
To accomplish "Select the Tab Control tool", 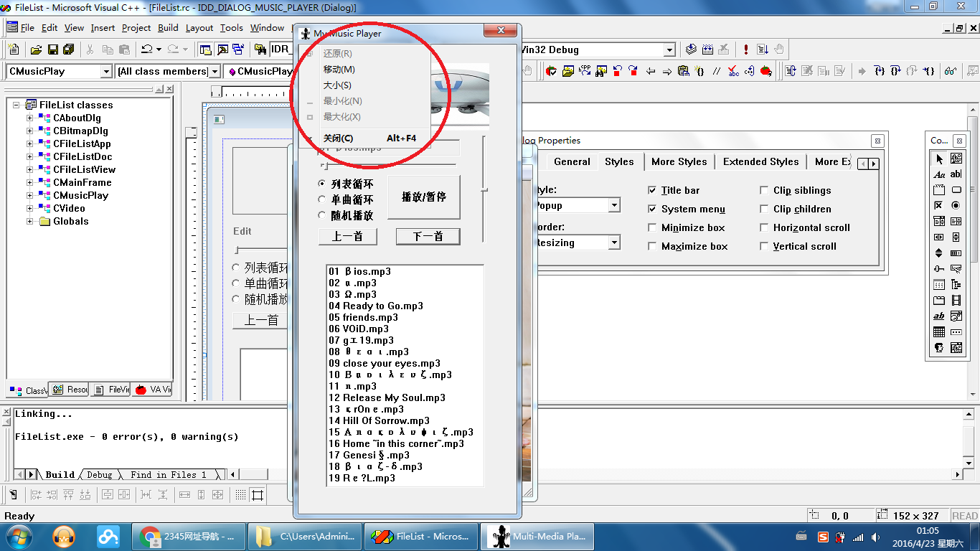I will [939, 301].
